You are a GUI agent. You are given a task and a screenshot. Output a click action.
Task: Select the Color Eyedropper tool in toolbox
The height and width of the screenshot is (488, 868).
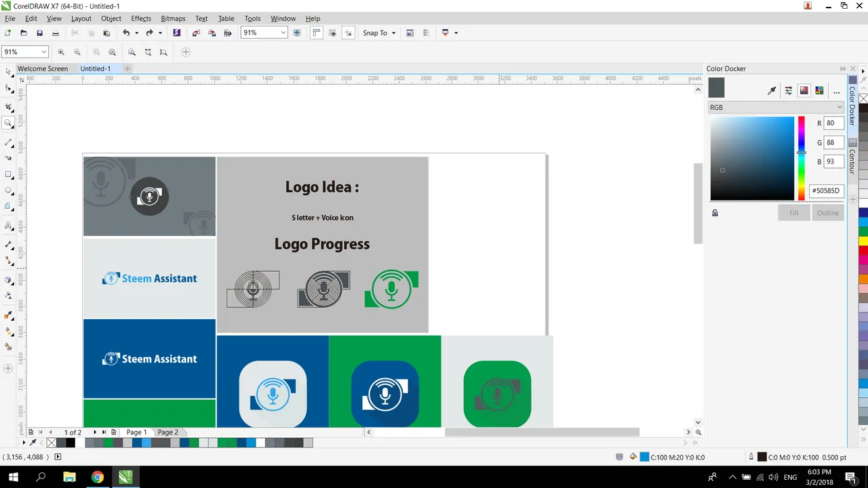click(x=8, y=315)
